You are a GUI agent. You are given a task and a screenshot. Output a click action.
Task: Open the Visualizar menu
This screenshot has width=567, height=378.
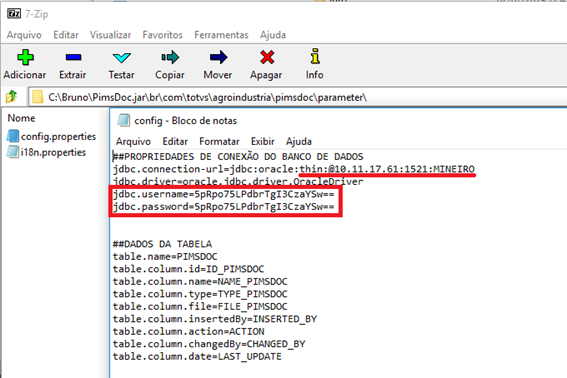pos(110,35)
